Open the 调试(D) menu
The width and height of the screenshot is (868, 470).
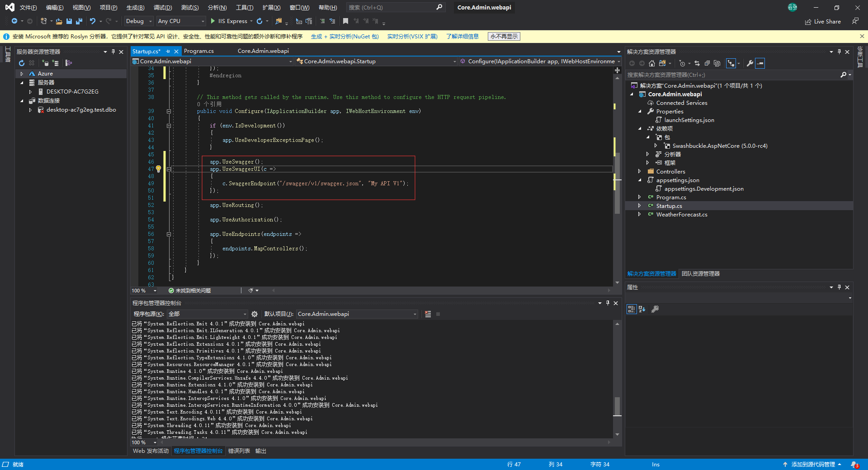[x=162, y=8]
